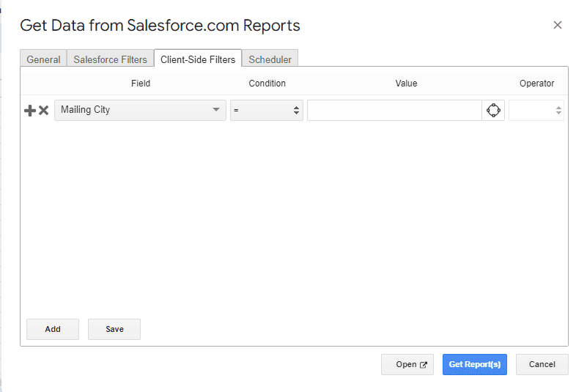
Task: Click the blue Get Report(s) button
Action: point(474,364)
